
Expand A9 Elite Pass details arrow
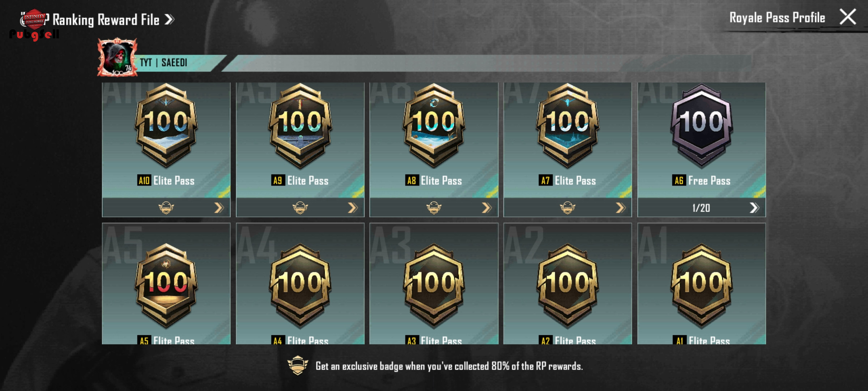tap(353, 208)
